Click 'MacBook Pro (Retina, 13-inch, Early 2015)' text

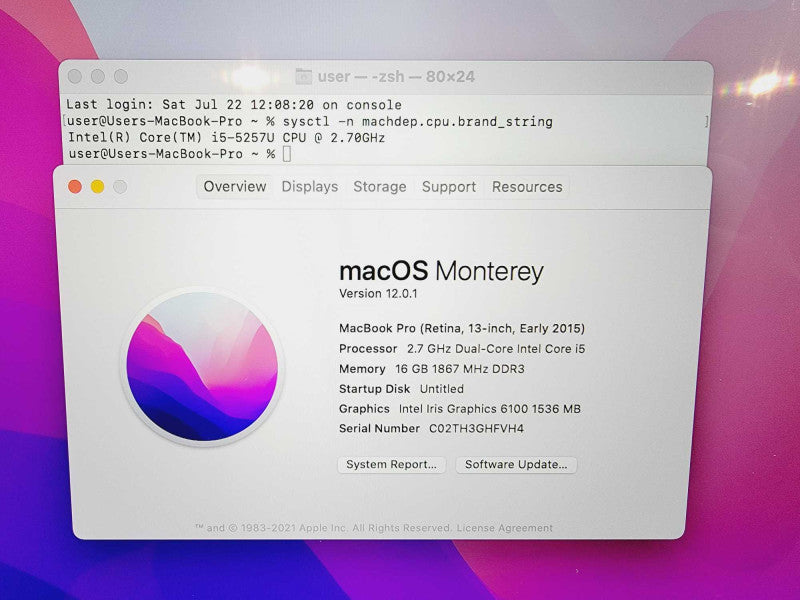click(462, 328)
